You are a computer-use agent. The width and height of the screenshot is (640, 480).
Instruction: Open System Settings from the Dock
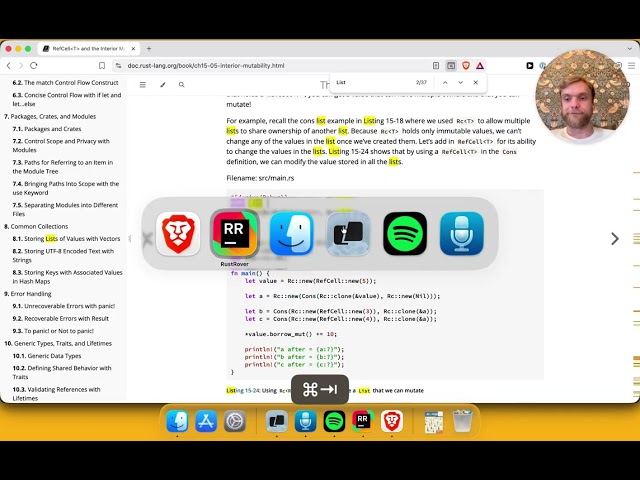point(235,421)
